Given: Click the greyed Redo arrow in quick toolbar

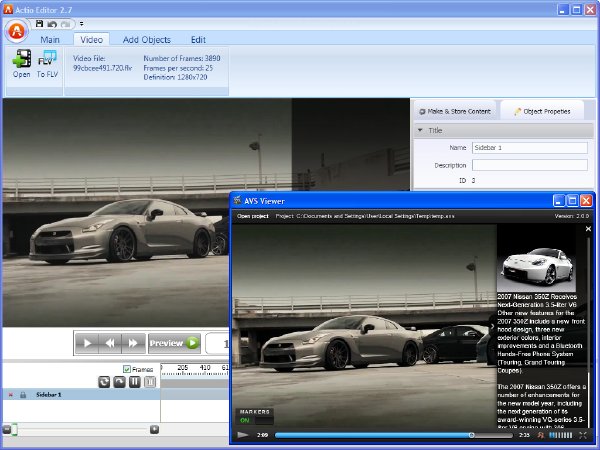Looking at the screenshot, I should (x=65, y=24).
